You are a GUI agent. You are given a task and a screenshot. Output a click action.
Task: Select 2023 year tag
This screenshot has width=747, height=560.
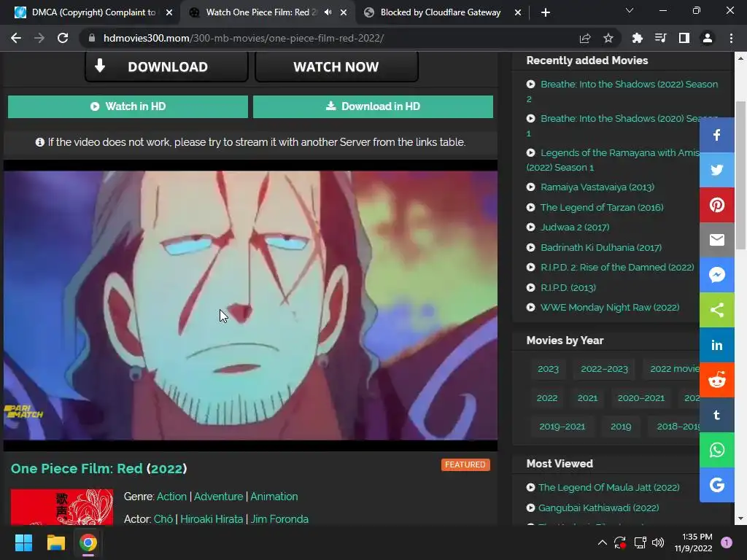tap(548, 369)
